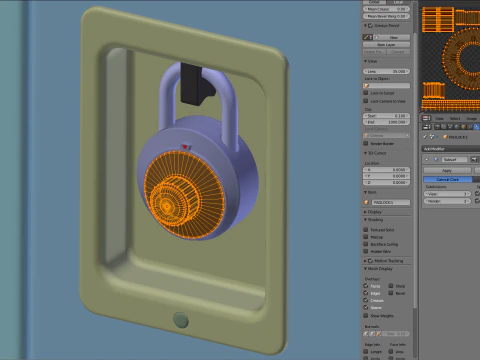Select the World properties tab icon

click(457, 127)
